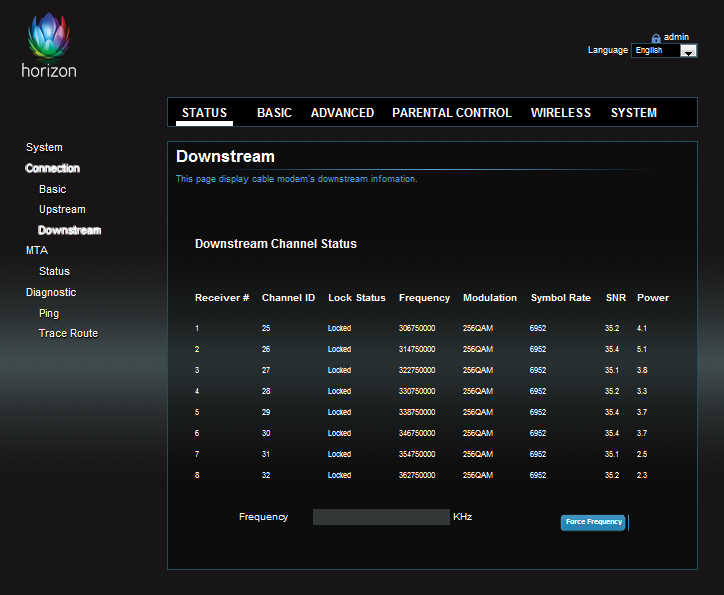Click the Frequency column header
The height and width of the screenshot is (595, 724).
424,298
